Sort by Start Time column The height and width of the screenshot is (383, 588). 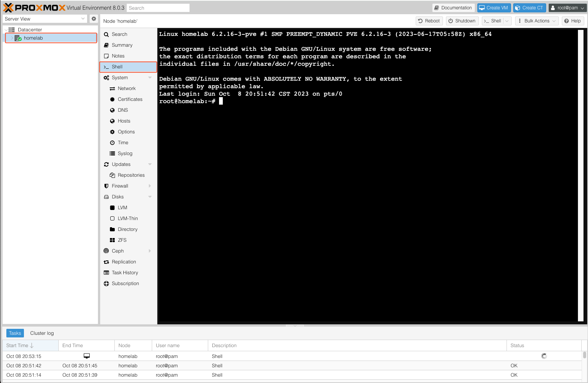coord(30,345)
